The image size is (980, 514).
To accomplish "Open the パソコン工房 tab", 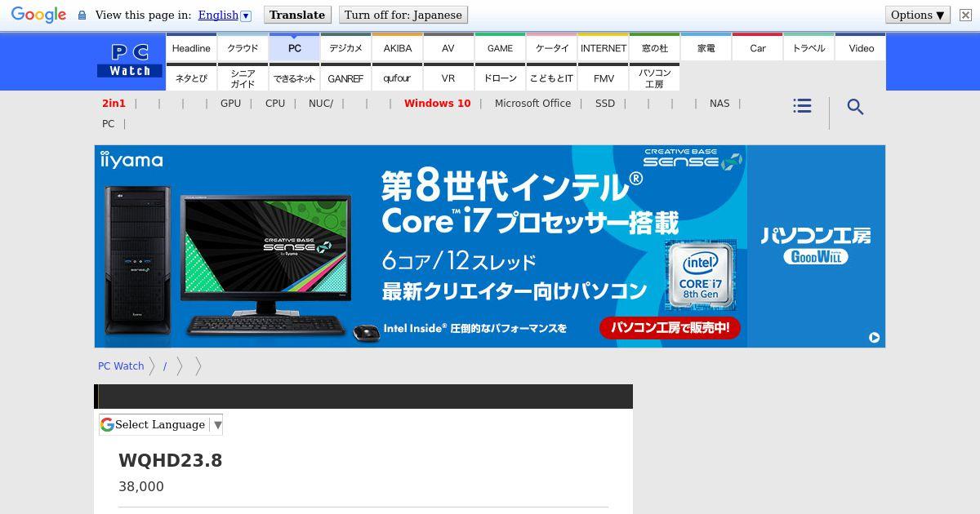I will [655, 78].
